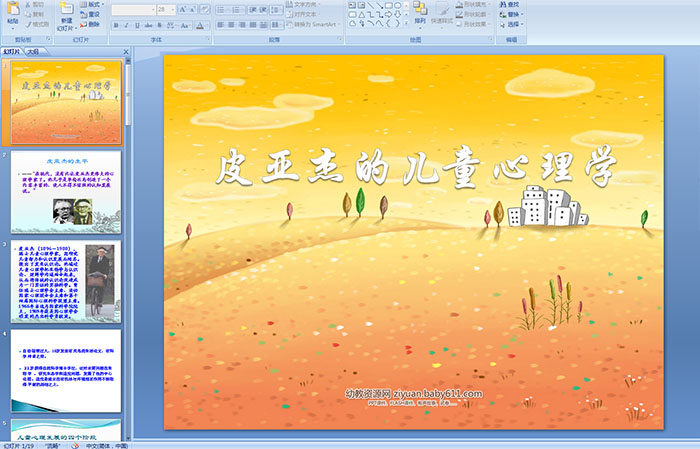Click the font color A swatch
700x449 pixels.
point(200,26)
